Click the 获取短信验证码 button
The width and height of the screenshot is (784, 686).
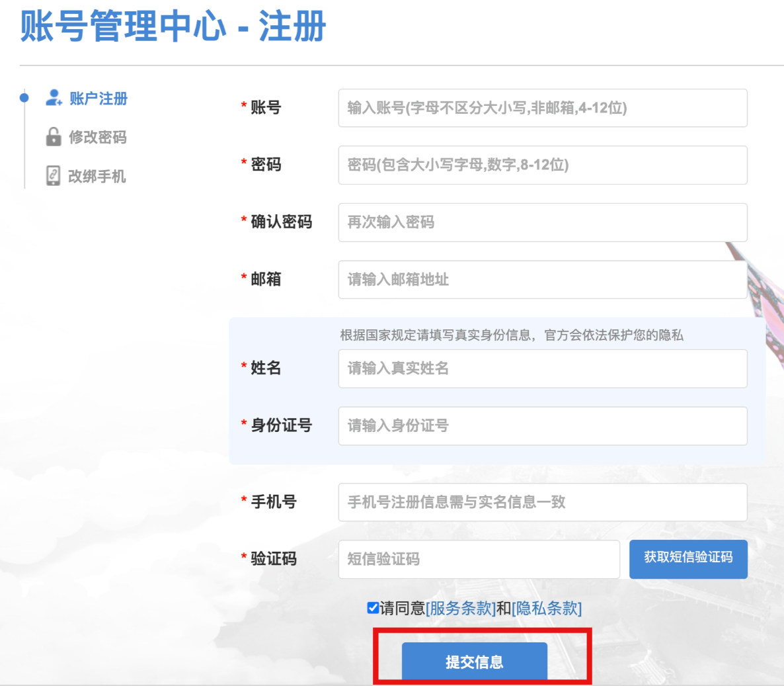[x=689, y=559]
